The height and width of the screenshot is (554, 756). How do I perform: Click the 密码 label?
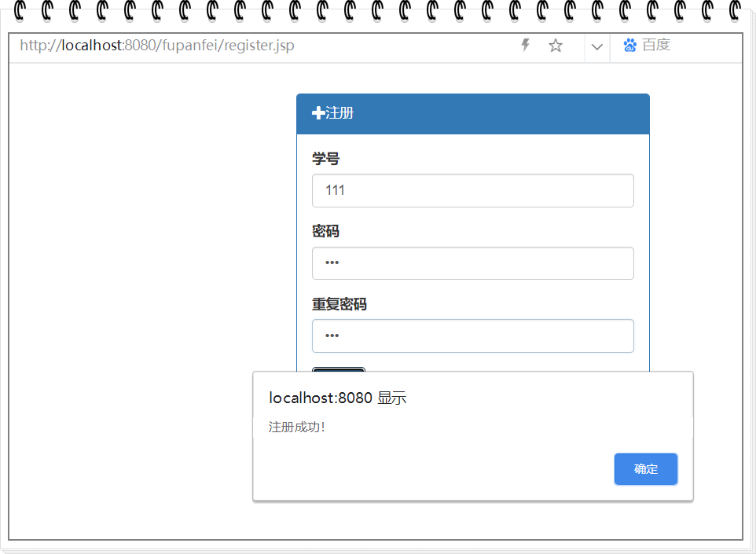(326, 231)
